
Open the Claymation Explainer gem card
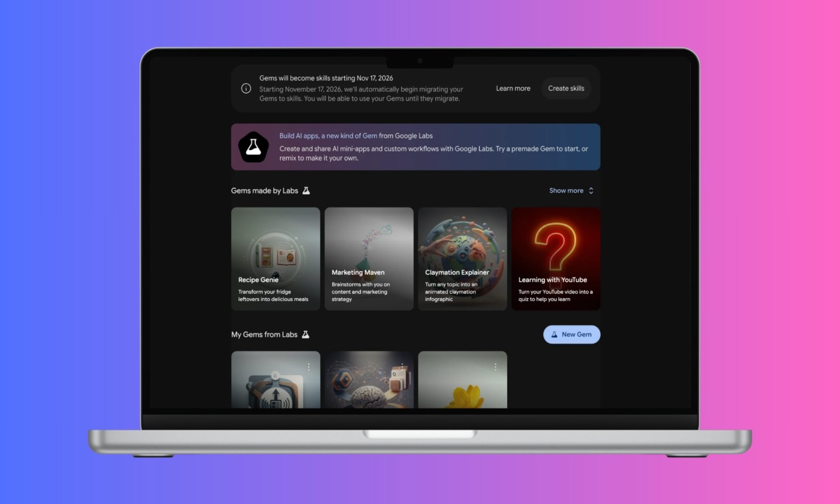(462, 259)
